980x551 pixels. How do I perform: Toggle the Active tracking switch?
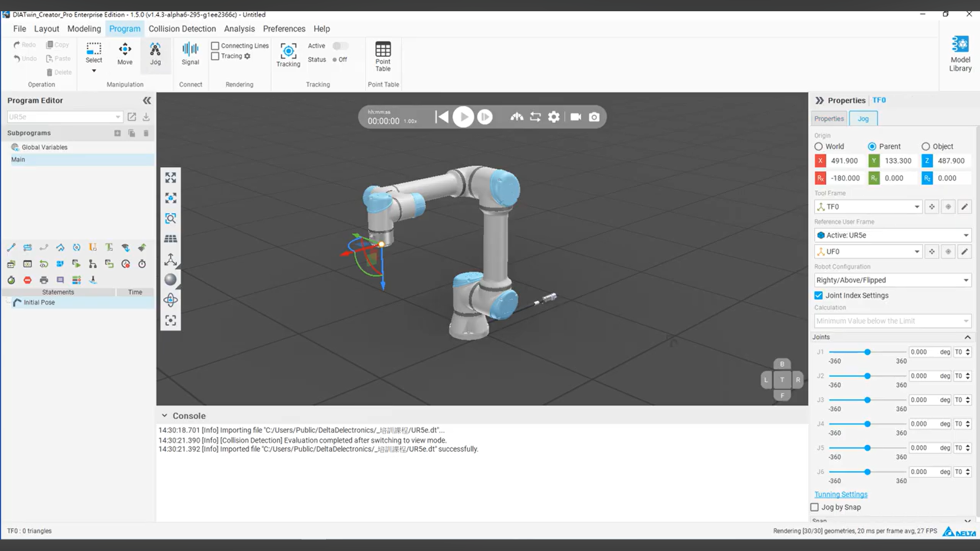click(340, 46)
